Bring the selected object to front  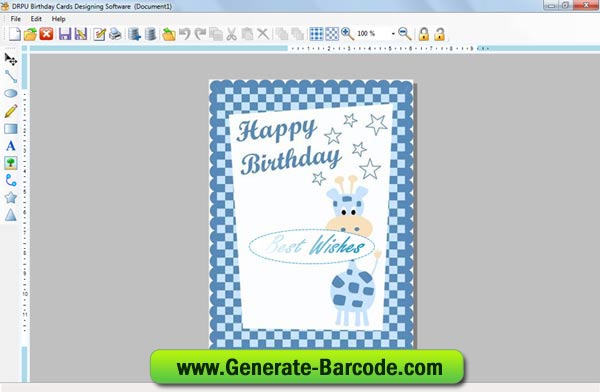coord(282,34)
